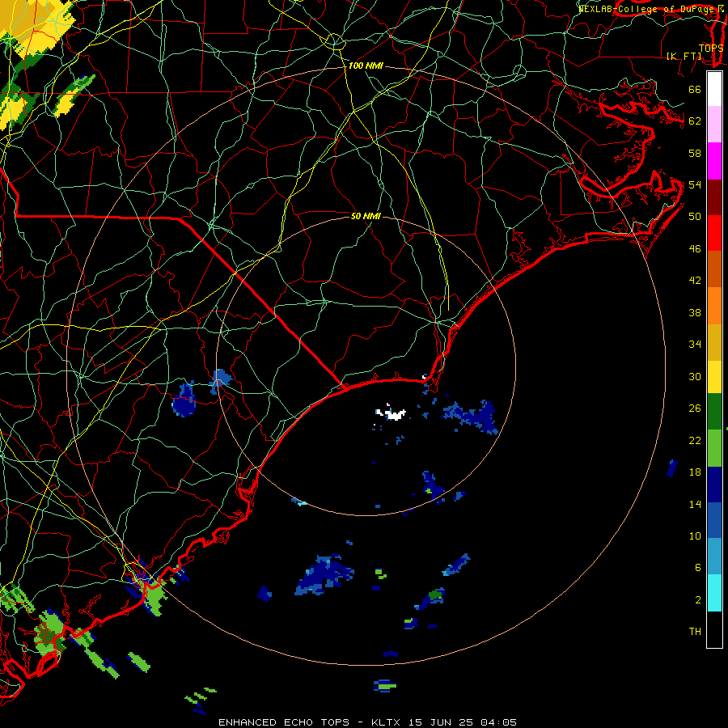Viewport: 728px width, 728px height.
Task: Click the bright red legend swatch
Action: [714, 233]
